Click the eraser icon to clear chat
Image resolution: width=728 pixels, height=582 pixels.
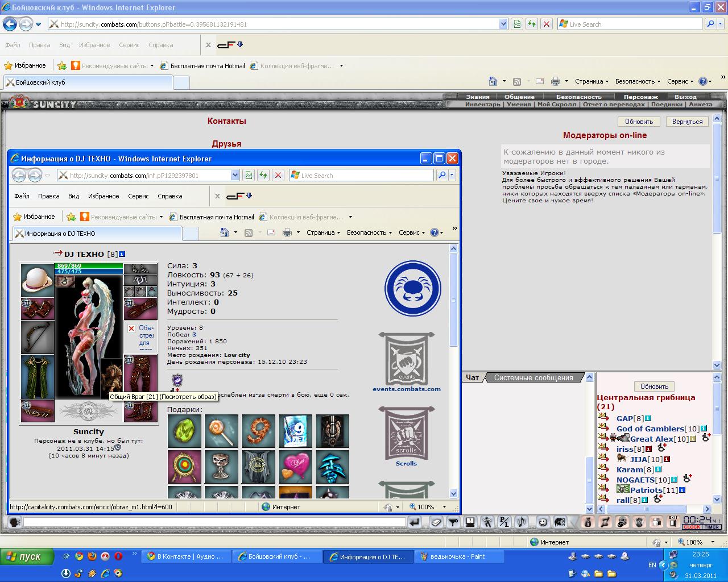436,522
